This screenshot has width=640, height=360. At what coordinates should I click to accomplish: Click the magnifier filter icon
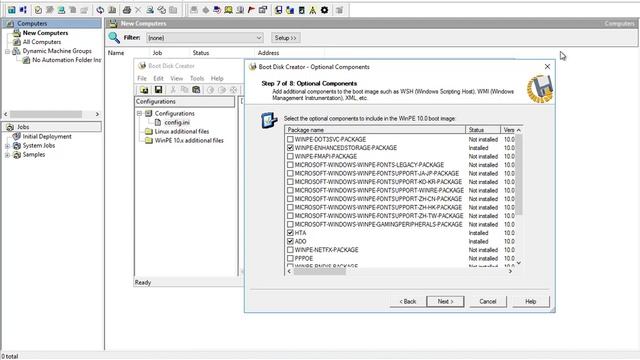[x=114, y=38]
